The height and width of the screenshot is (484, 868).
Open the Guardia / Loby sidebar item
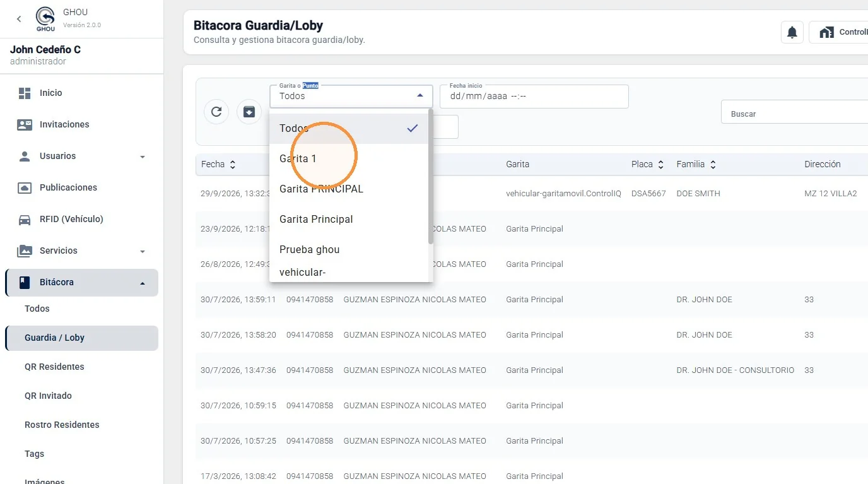[x=81, y=338]
